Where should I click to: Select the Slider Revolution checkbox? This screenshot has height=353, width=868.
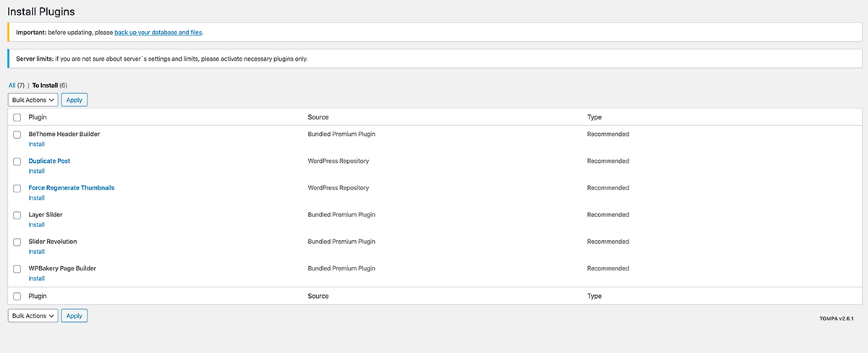(x=17, y=242)
